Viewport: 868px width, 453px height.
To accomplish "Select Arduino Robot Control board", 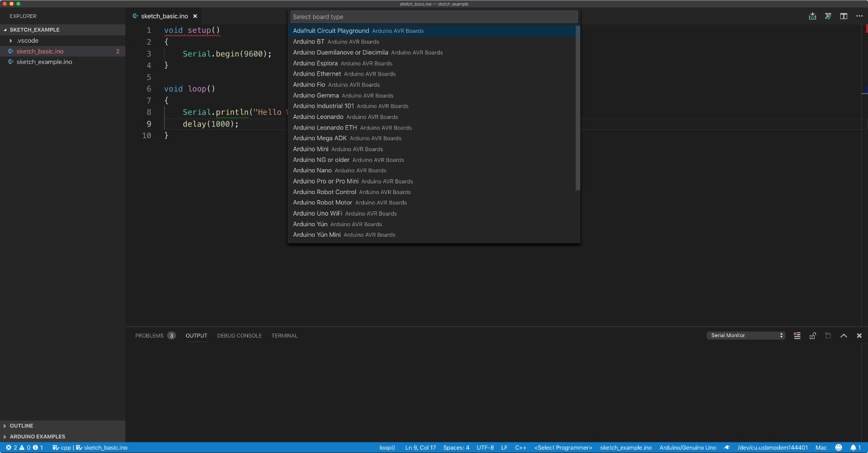I will [432, 192].
